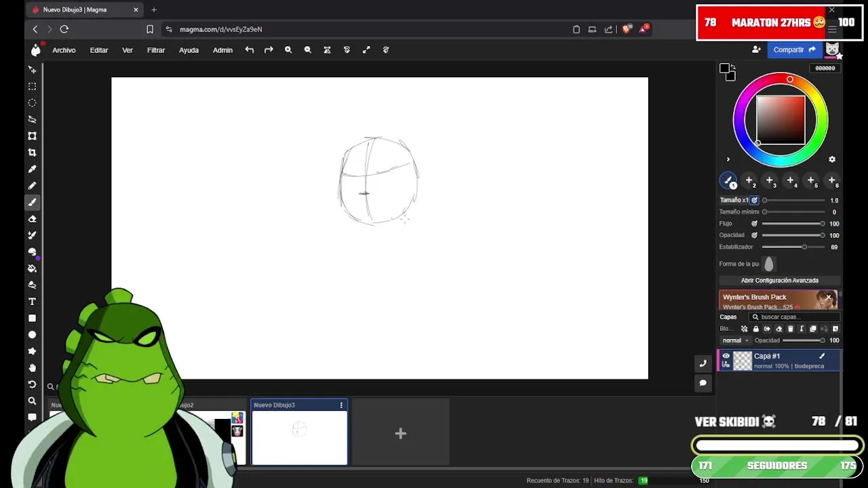Screen dimensions: 868x488
Task: Open the Archivo menu
Action: pos(64,50)
